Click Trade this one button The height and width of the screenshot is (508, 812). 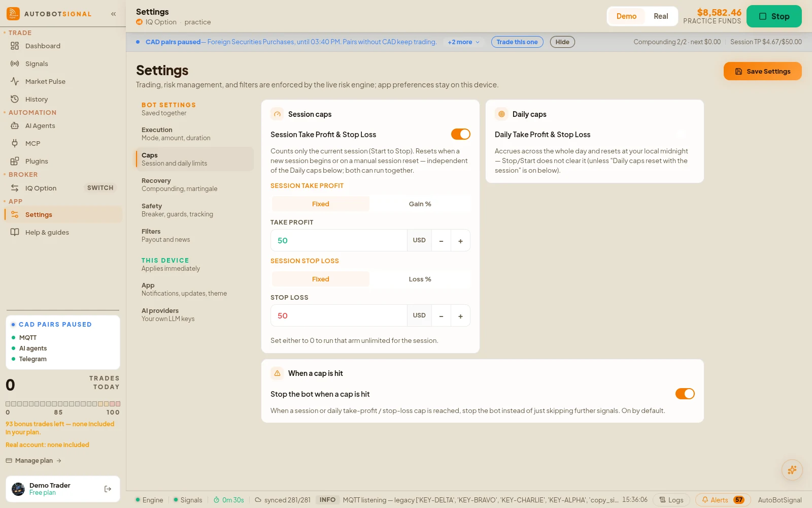tap(517, 42)
